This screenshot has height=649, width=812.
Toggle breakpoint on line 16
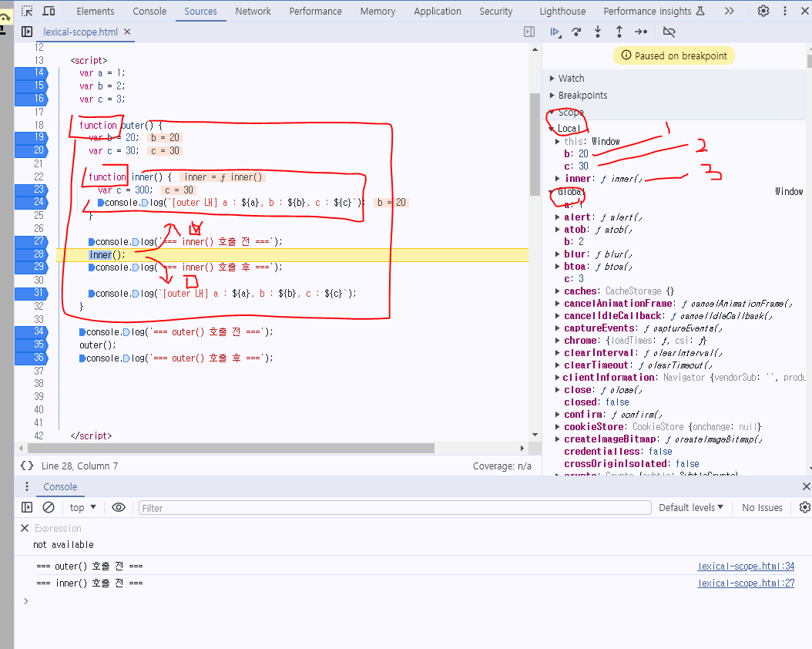pos(31,99)
